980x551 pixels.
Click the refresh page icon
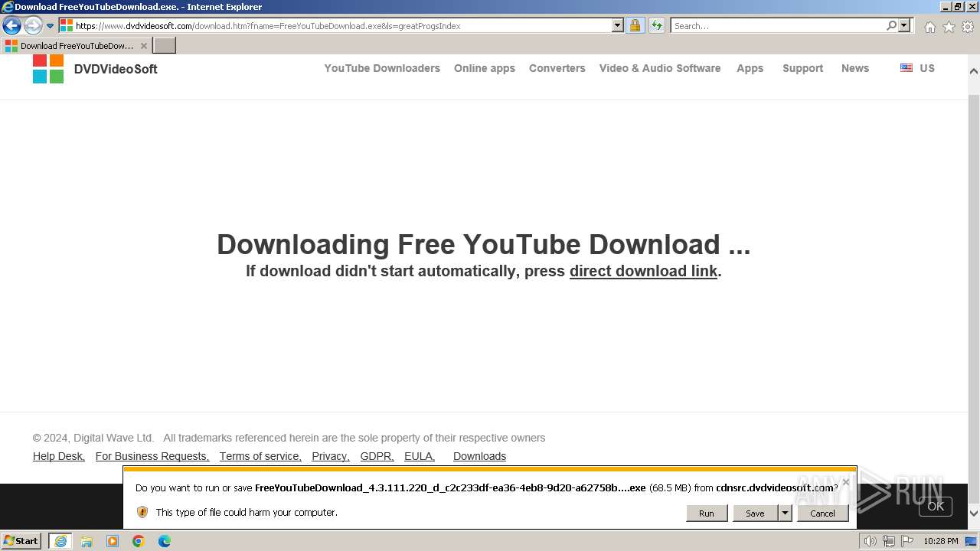tap(657, 25)
